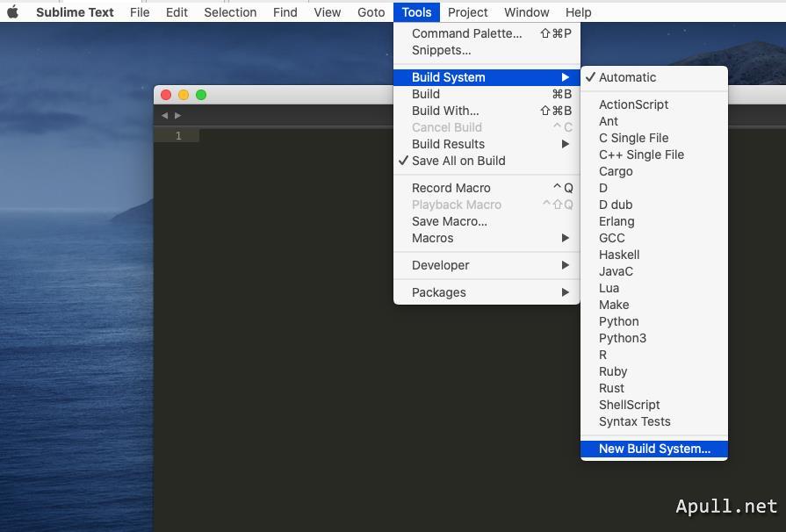Image resolution: width=786 pixels, height=532 pixels.
Task: Minimize editor window with yellow button
Action: (x=184, y=95)
